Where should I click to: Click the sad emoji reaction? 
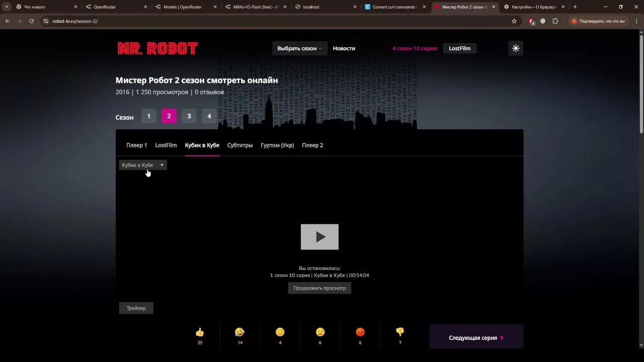(x=320, y=332)
